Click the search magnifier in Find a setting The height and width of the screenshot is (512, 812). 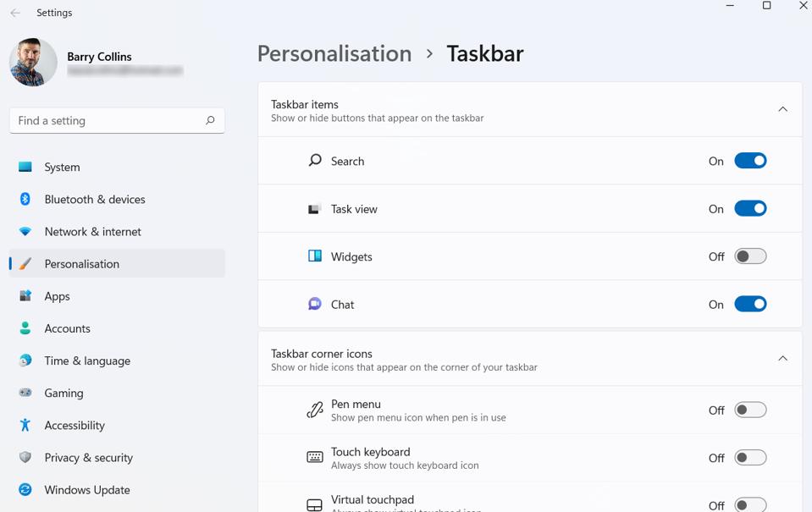tap(209, 120)
